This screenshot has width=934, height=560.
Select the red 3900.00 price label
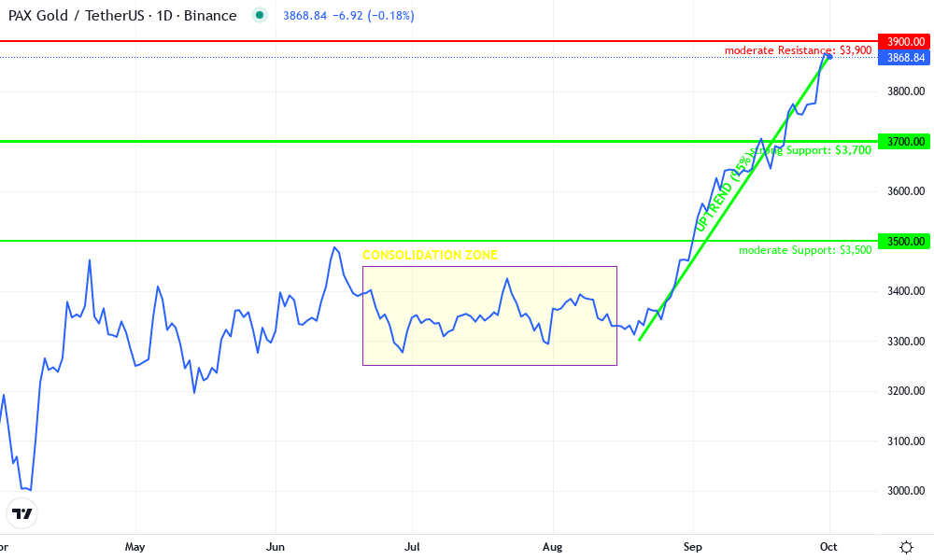pos(904,42)
